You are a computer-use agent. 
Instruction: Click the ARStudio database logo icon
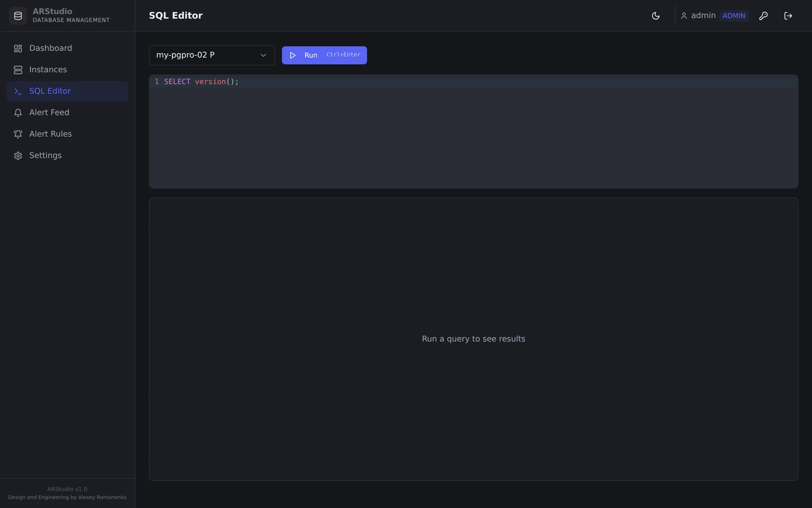[x=18, y=16]
